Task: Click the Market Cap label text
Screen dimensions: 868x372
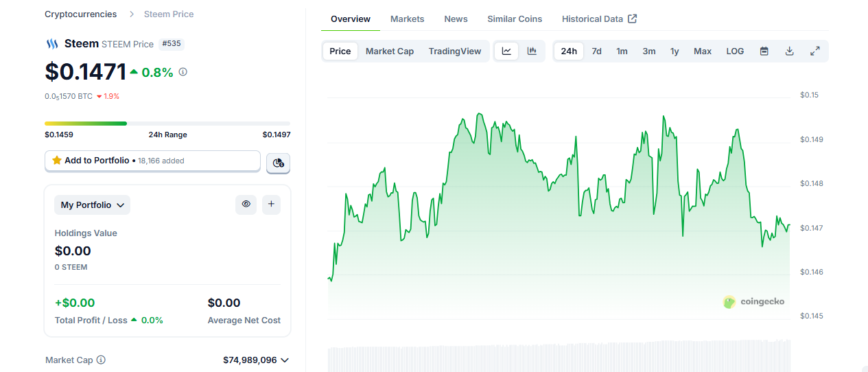Action: click(x=69, y=360)
